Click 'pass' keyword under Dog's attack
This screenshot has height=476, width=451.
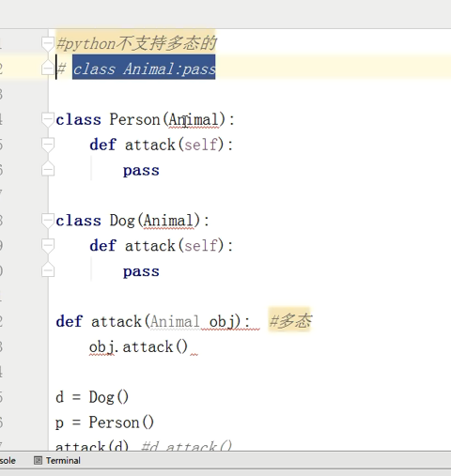tap(141, 272)
